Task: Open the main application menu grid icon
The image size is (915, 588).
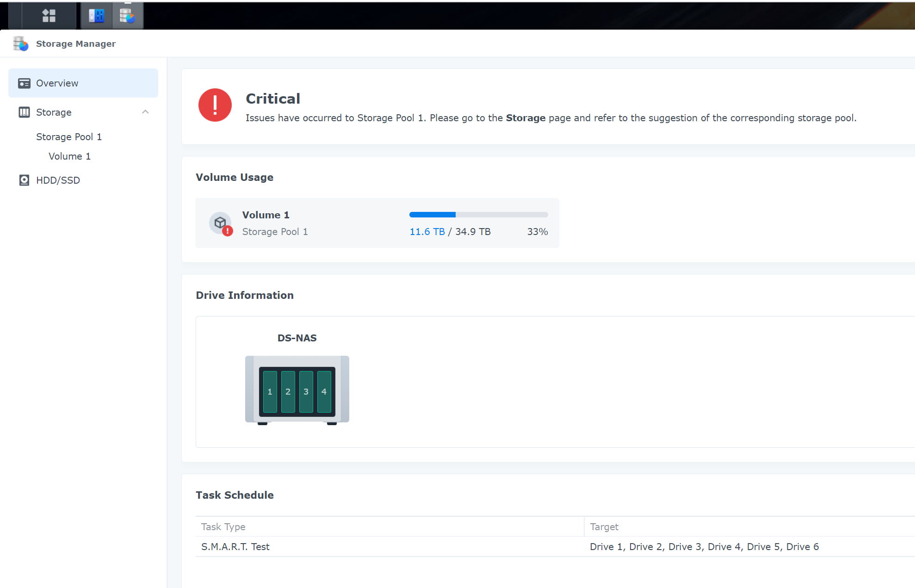Action: point(48,15)
